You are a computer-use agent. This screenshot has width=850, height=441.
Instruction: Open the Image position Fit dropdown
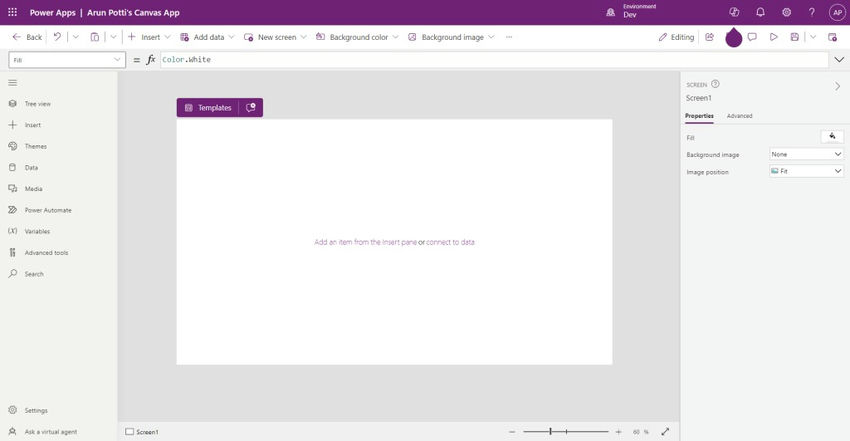[806, 171]
